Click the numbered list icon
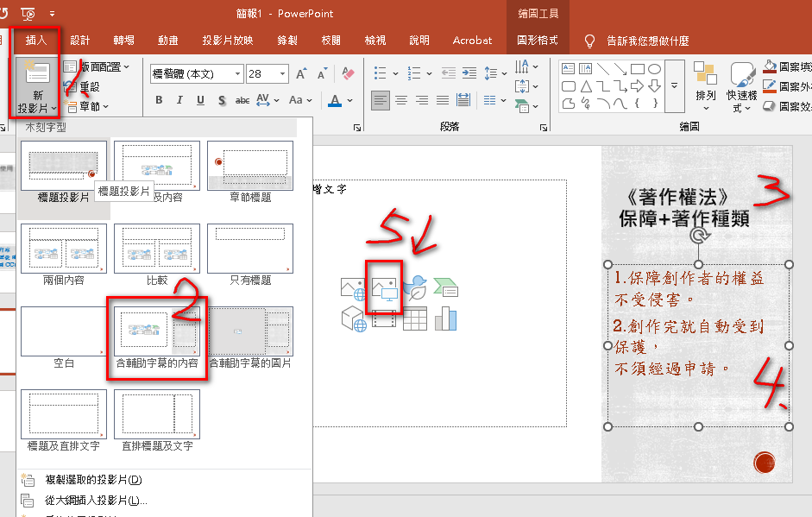The image size is (812, 517). coord(414,73)
